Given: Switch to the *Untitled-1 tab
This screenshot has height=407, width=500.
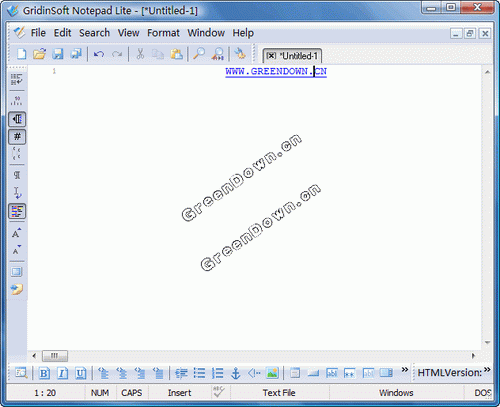Looking at the screenshot, I should click(292, 56).
